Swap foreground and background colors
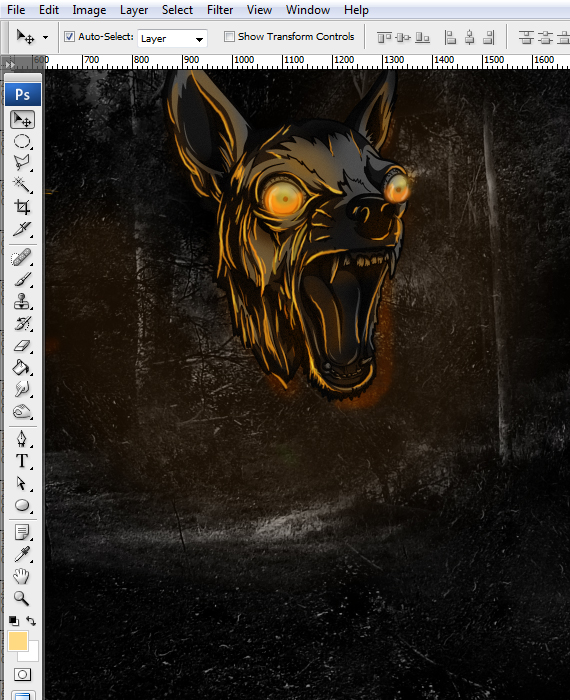 click(x=31, y=621)
